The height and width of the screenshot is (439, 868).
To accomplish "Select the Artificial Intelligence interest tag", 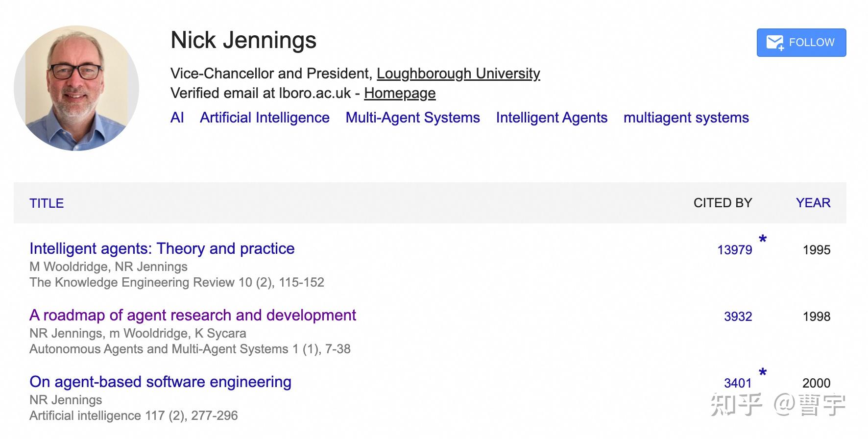I will [x=265, y=118].
